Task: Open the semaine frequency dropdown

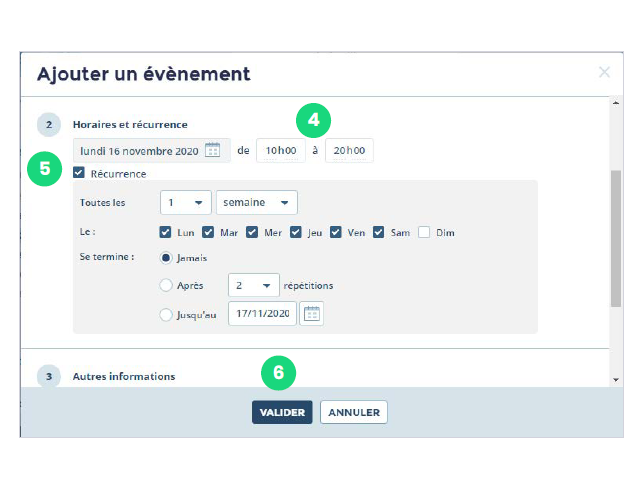Action: (257, 202)
